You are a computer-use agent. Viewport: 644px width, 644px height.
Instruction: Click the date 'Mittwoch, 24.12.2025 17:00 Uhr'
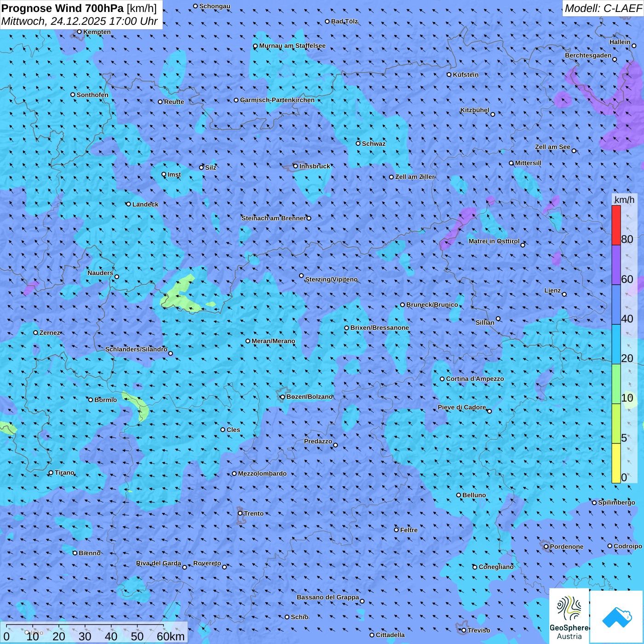coord(80,21)
